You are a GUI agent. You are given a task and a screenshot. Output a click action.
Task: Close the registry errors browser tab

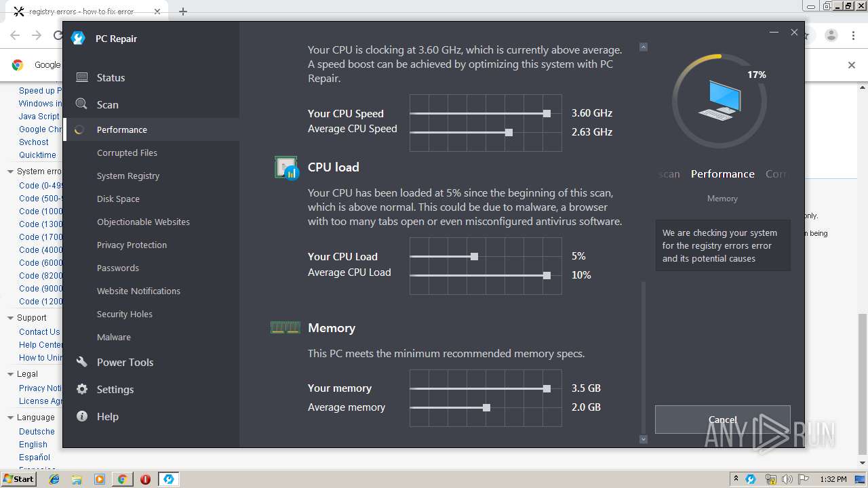157,12
